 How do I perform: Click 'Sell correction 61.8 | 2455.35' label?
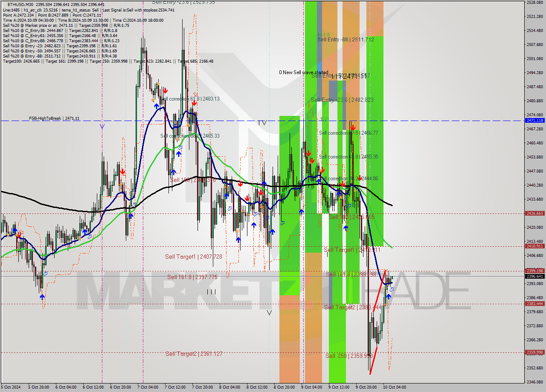click(x=349, y=157)
